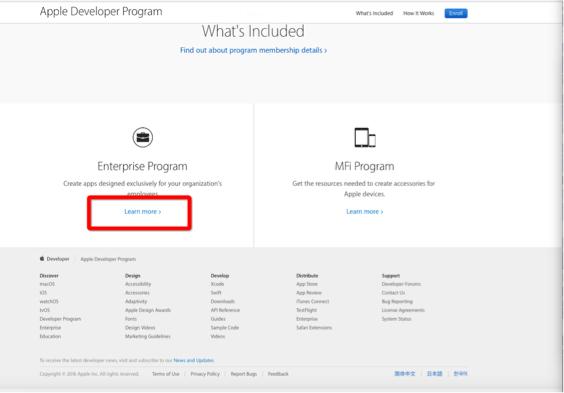Open Swift link under Develop

tap(216, 293)
